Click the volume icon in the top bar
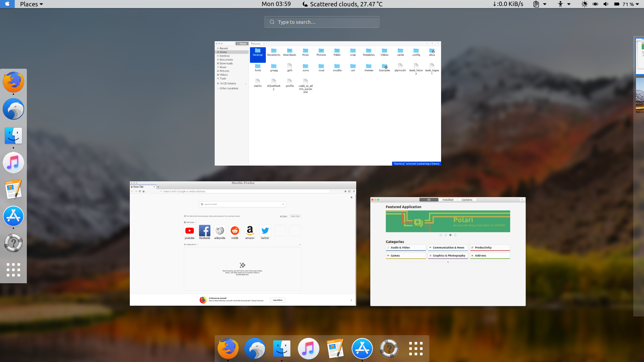 [x=605, y=4]
